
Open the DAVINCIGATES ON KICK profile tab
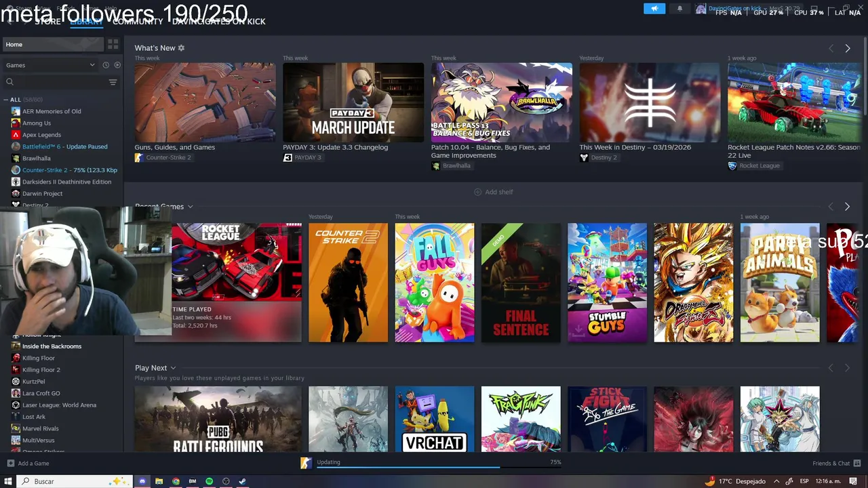[219, 22]
